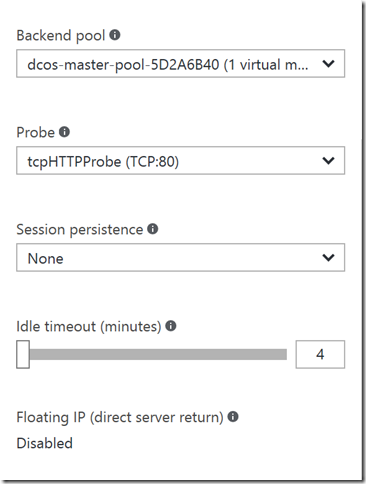Click the Backend pool info icon
Viewport: 366px width, 484px height.
pyautogui.click(x=115, y=35)
